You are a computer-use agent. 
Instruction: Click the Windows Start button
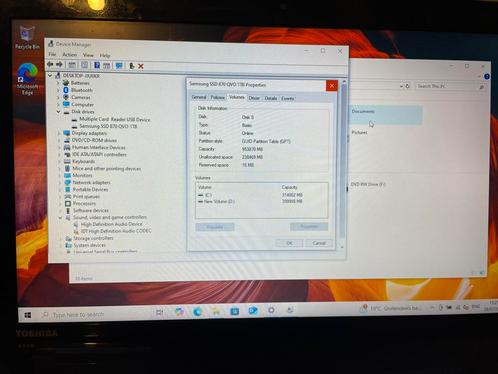[28, 315]
